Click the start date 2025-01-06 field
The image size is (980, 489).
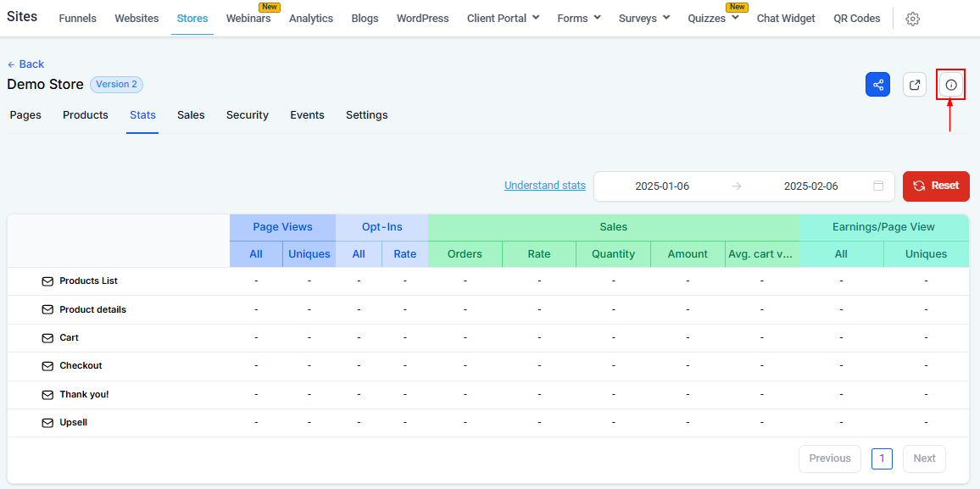tap(662, 186)
